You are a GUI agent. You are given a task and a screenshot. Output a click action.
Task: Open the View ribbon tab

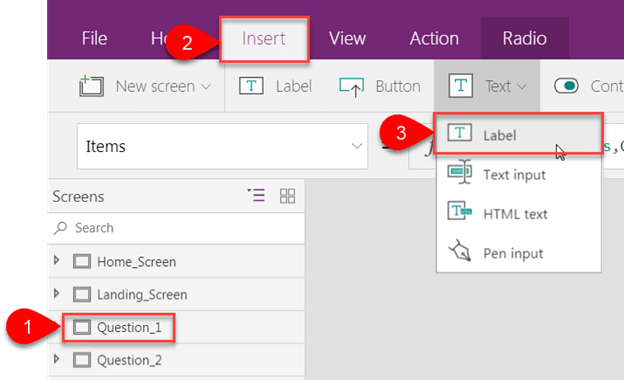[347, 39]
